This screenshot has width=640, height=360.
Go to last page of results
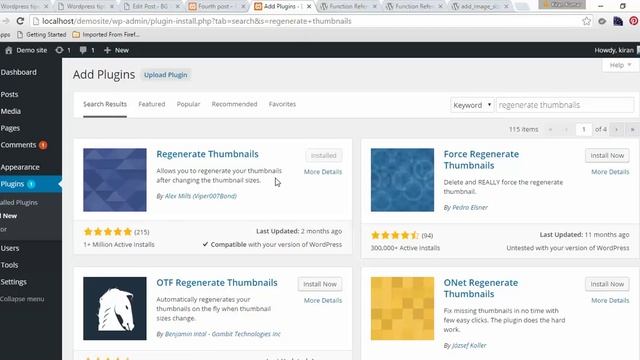(632, 129)
